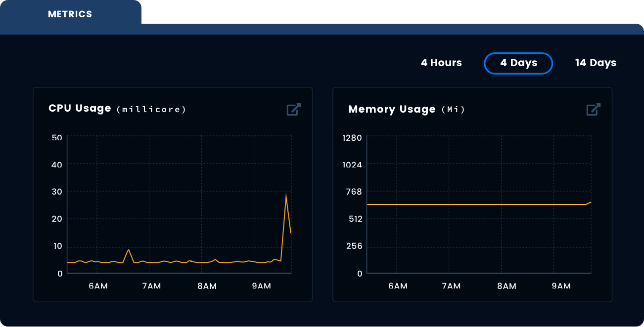Expand the Memory Usage chart via its external-link icon
This screenshot has width=644, height=327.
point(593,109)
